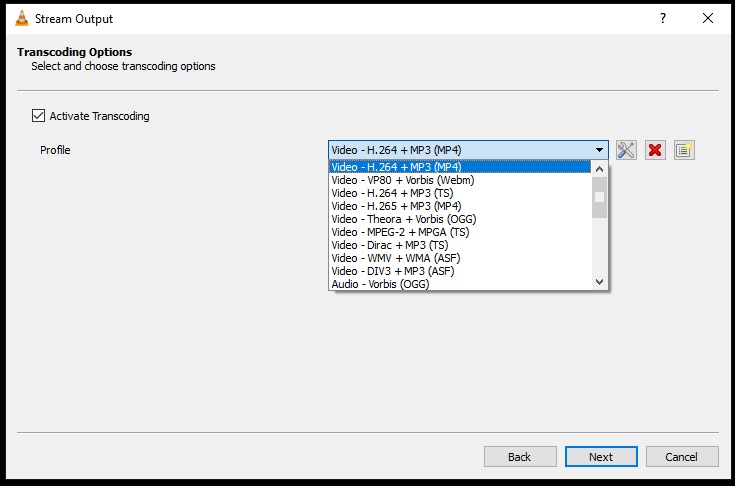Viewport: 735px width, 486px height.
Task: Create a new profile icon
Action: pos(684,150)
